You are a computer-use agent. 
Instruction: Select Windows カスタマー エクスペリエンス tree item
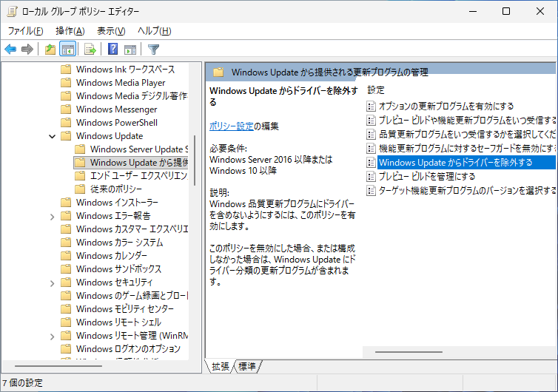point(132,229)
